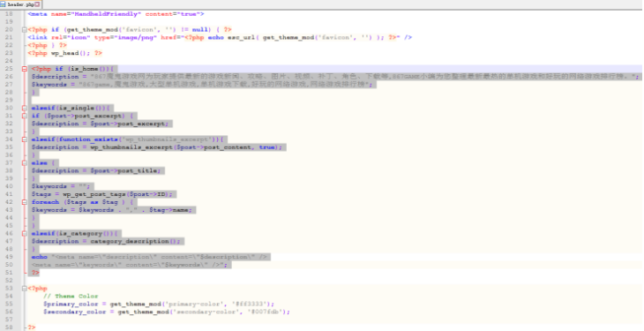Collapse the else block at line 37
Image resolution: width=644 pixels, height=331 pixels.
tap(24, 162)
